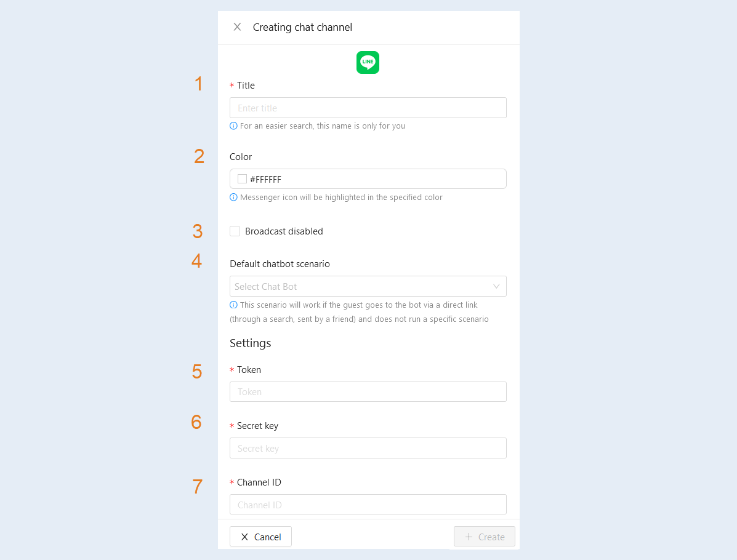Viewport: 737px width, 560px height.
Task: Click the X icon on the Cancel button
Action: (x=244, y=537)
